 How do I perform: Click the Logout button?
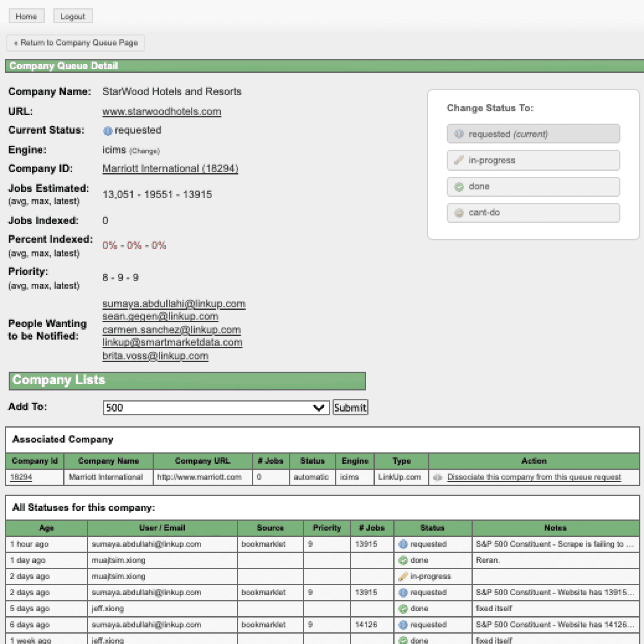point(73,17)
